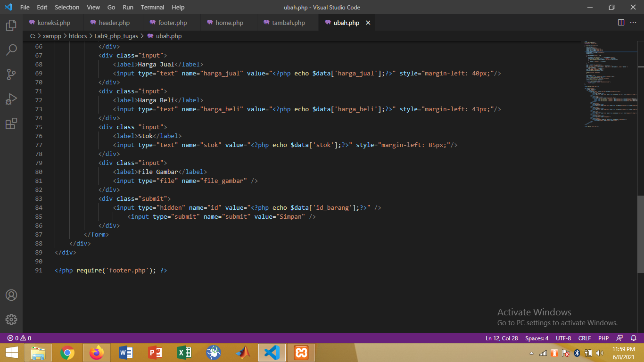Viewport: 644px width, 362px height.
Task: Open Microsoft Excel from the taskbar
Action: 184,353
